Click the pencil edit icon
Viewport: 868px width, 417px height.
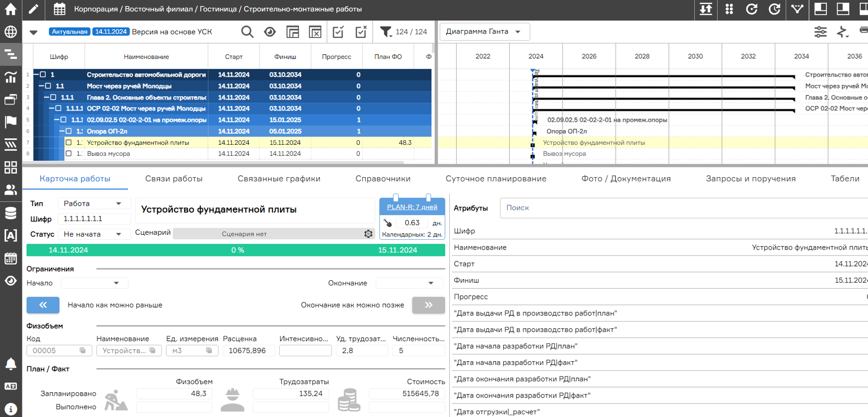[x=33, y=9]
